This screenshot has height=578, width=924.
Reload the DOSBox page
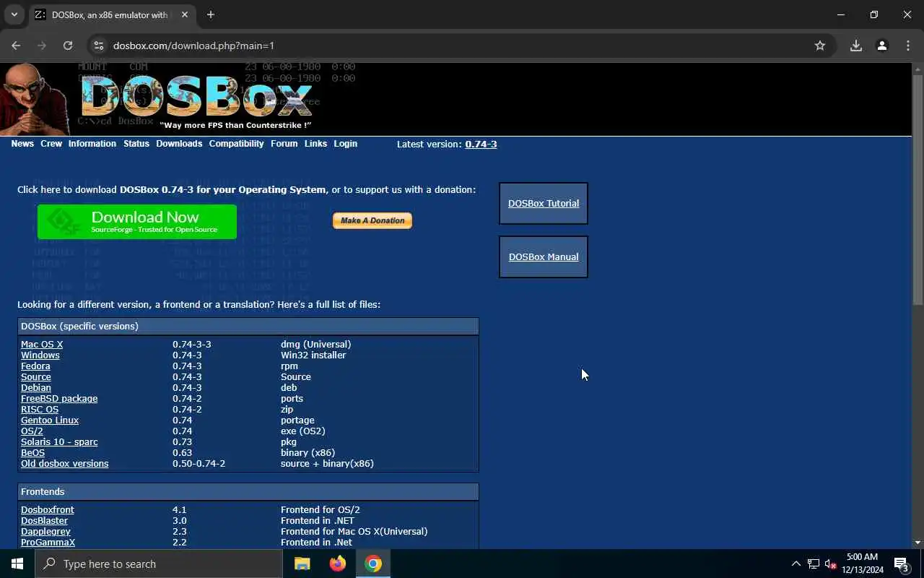click(x=68, y=46)
